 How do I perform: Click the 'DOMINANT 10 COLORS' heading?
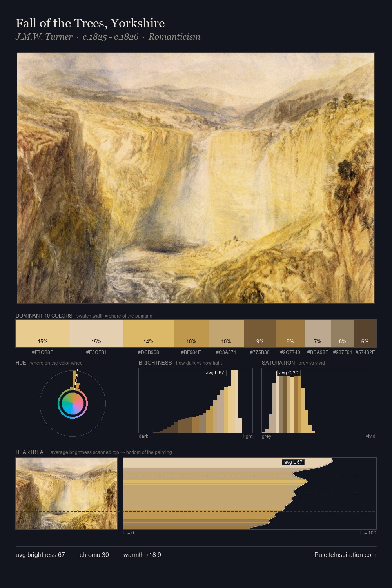point(44,316)
